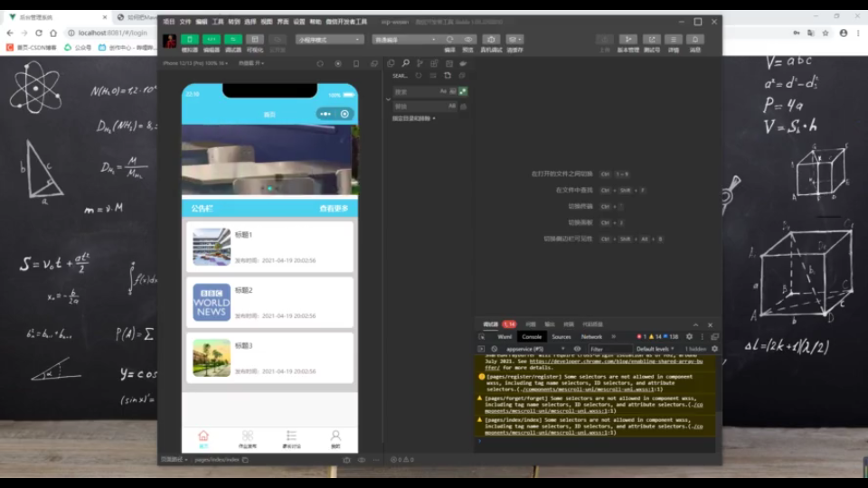
Task: Open the appservice context dropdown
Action: coord(534,349)
